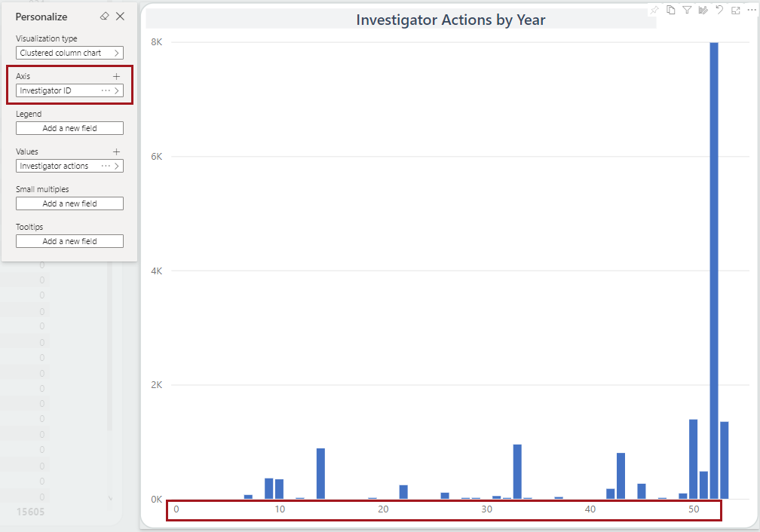
Task: Open the more options ellipsis on the visual
Action: tap(753, 10)
